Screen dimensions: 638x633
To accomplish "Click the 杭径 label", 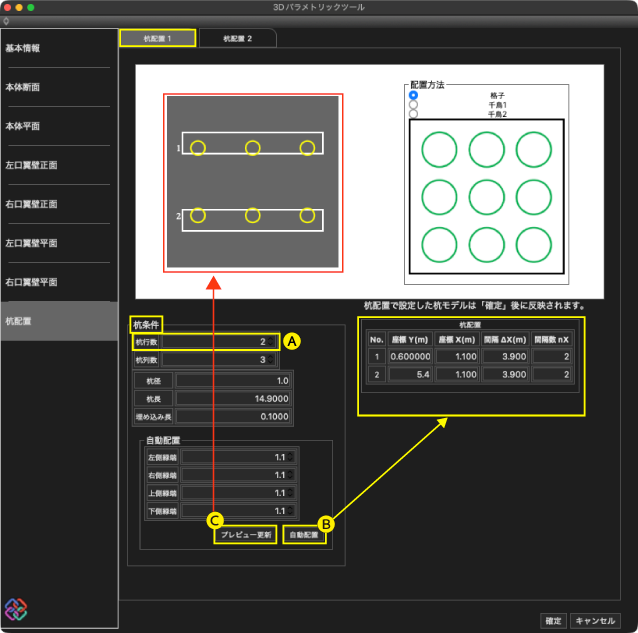I will [x=153, y=381].
